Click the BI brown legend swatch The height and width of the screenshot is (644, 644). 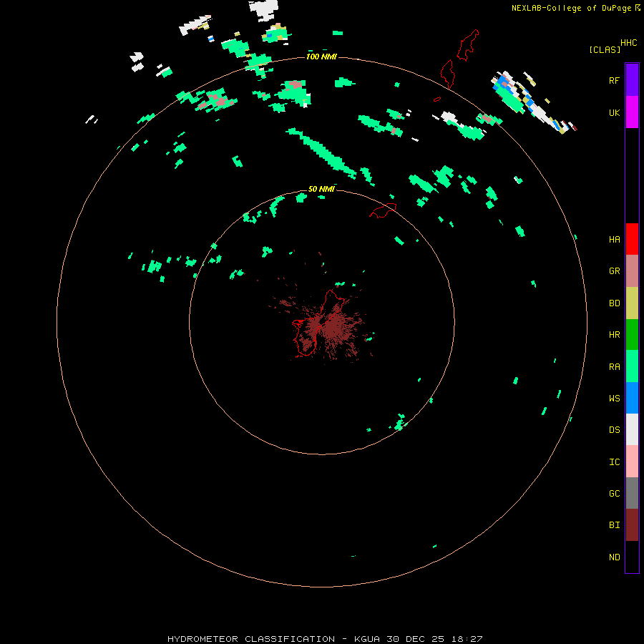tap(632, 525)
